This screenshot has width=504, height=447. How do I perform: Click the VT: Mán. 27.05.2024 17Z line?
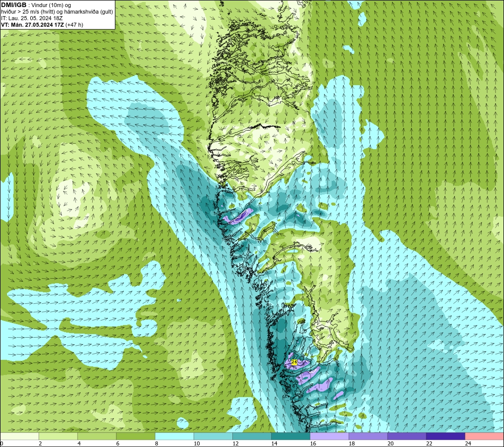[x=42, y=25]
